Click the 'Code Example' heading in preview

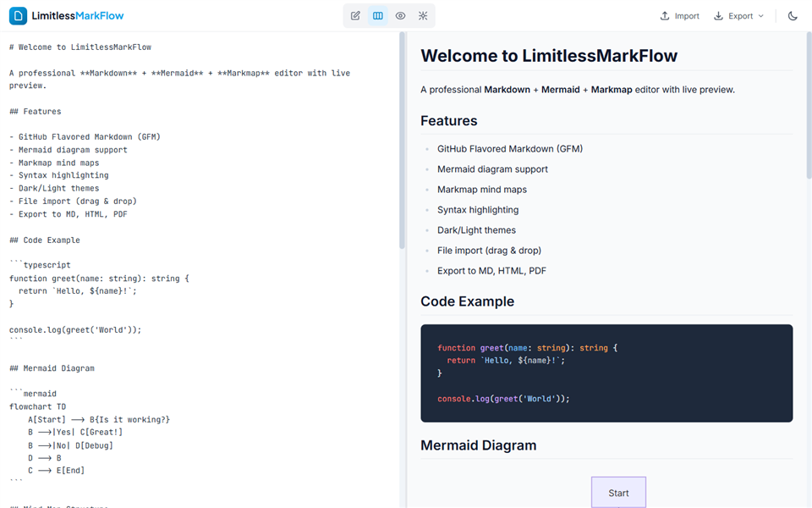click(467, 301)
